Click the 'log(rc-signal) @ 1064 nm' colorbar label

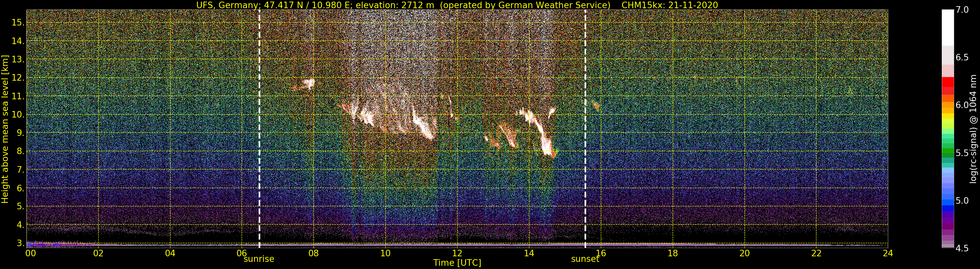click(973, 129)
